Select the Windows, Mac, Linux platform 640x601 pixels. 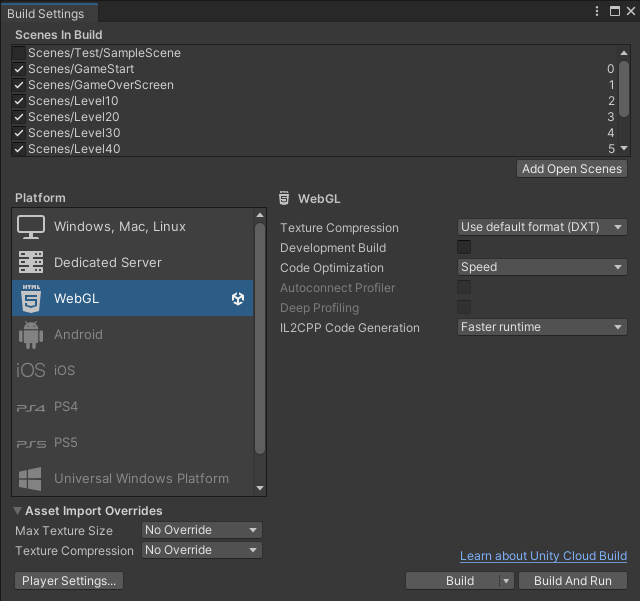point(133,227)
